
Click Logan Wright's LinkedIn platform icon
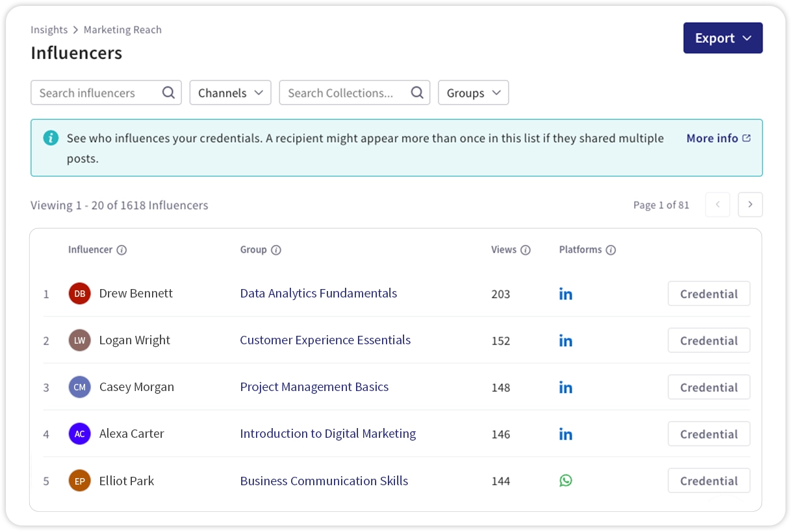click(x=566, y=340)
